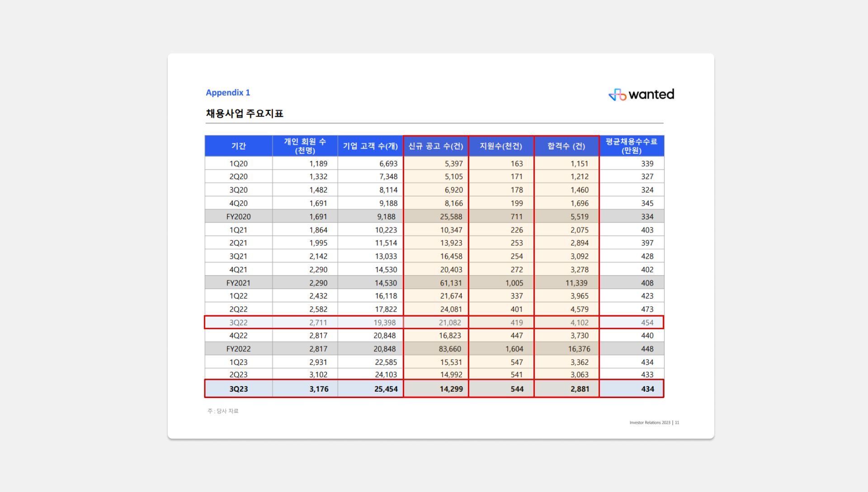The image size is (868, 492).
Task: Select the '4Q22' row label
Action: (239, 336)
